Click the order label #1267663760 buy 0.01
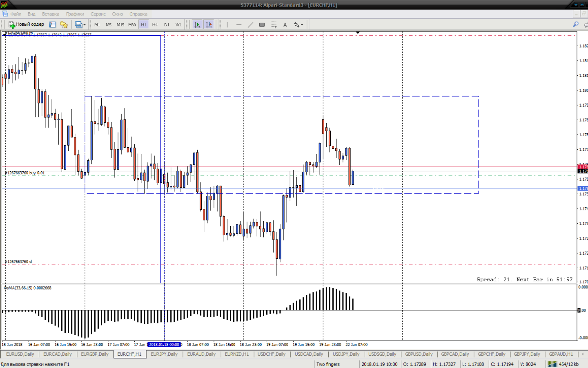The width and height of the screenshot is (588, 368). (25, 173)
